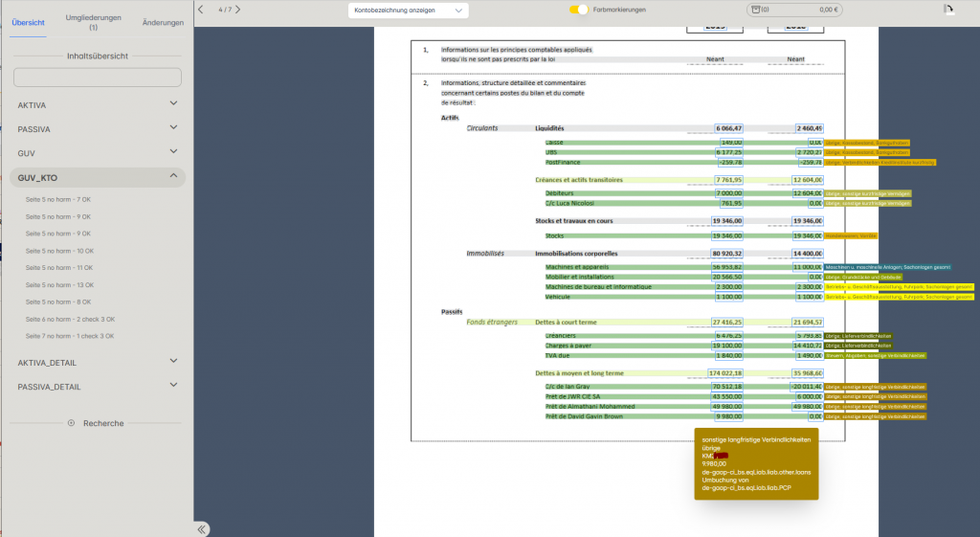Click the document export icon top right
980x537 pixels.
coord(948,10)
